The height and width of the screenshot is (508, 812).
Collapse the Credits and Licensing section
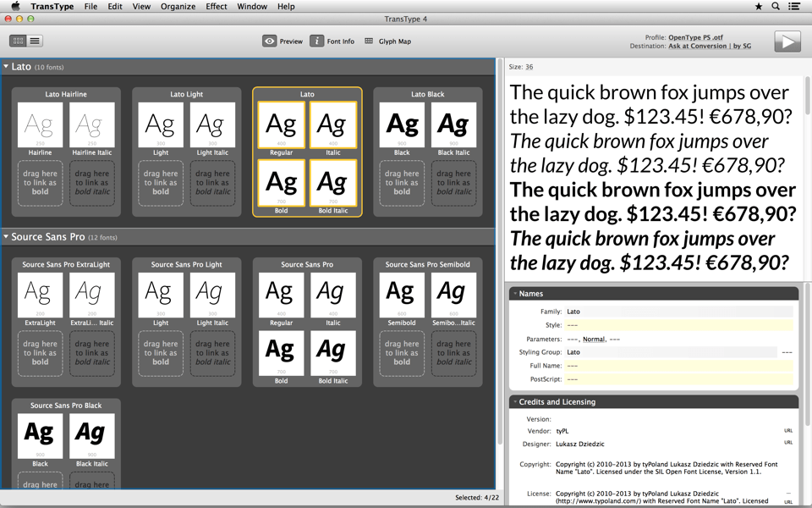click(x=514, y=402)
